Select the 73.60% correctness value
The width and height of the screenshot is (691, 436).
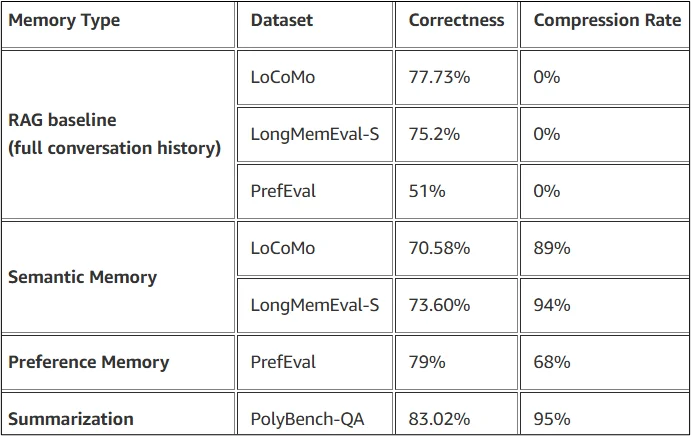click(x=440, y=305)
